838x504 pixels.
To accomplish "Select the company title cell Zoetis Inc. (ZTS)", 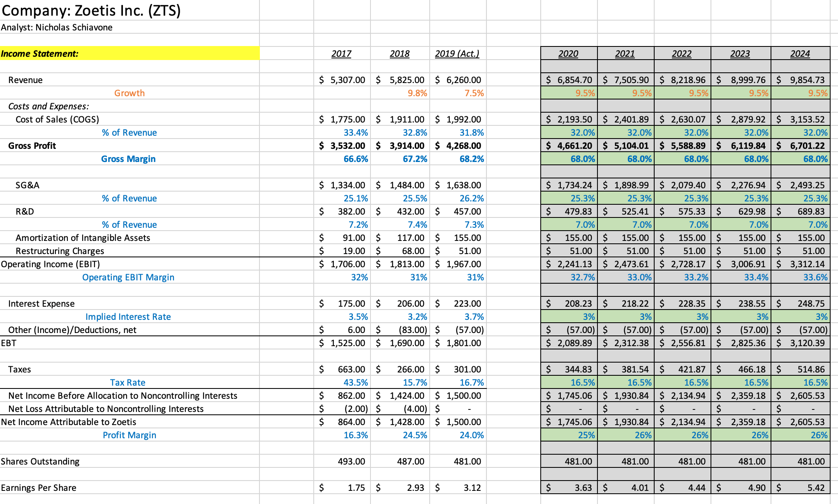I will point(91,10).
